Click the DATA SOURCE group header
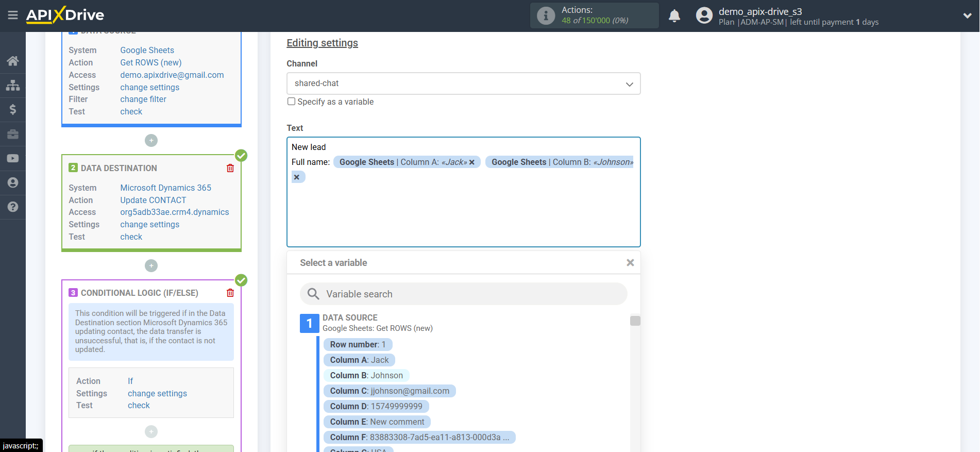 tap(350, 317)
